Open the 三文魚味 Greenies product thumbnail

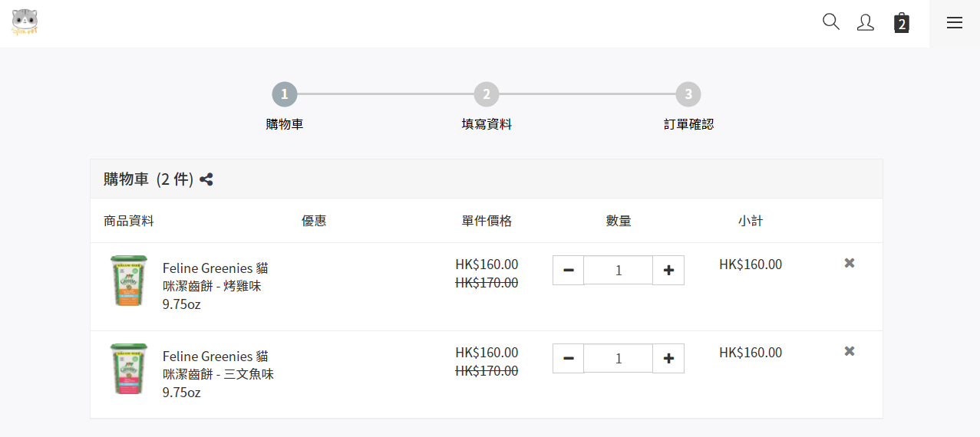click(x=129, y=370)
